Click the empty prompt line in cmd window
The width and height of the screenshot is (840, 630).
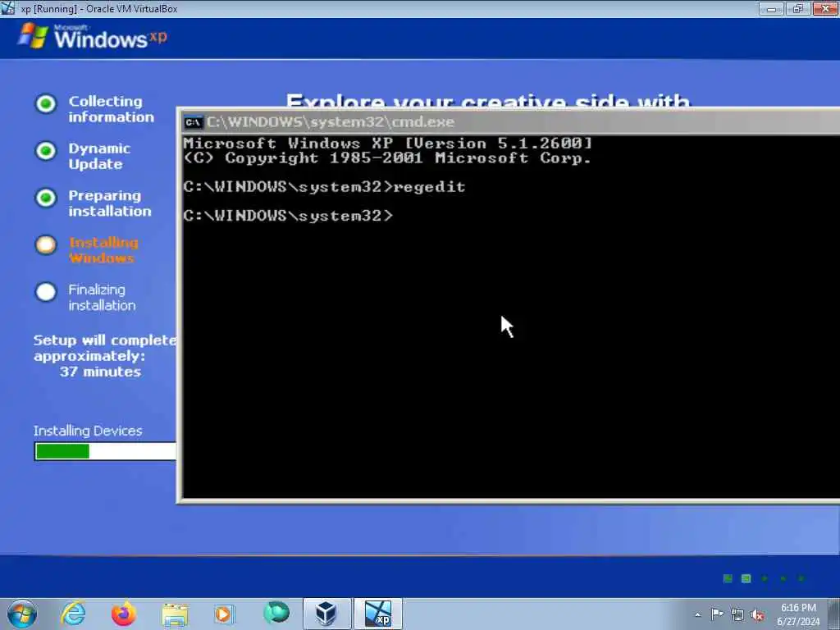tap(288, 216)
